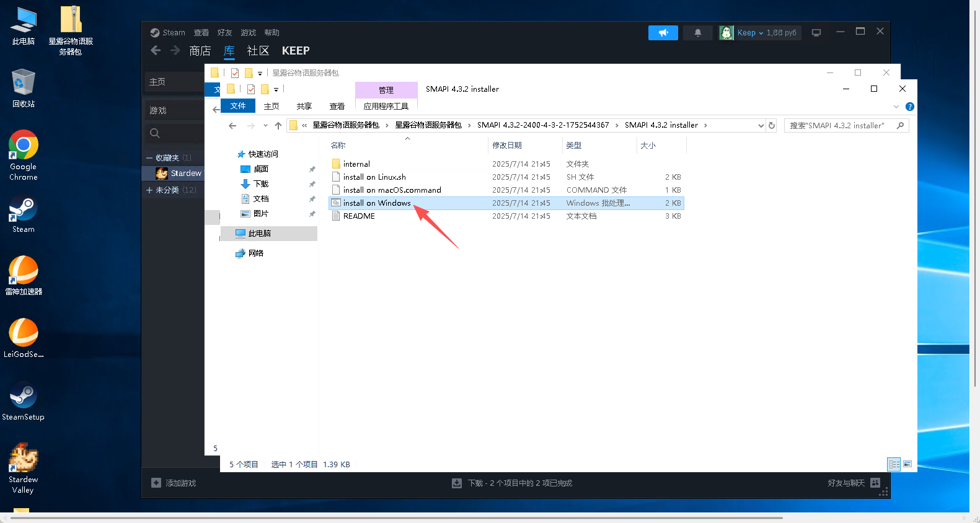Screen dimensions: 980x523
Task: Click the Steam announcements megaphone button
Action: pos(663,33)
